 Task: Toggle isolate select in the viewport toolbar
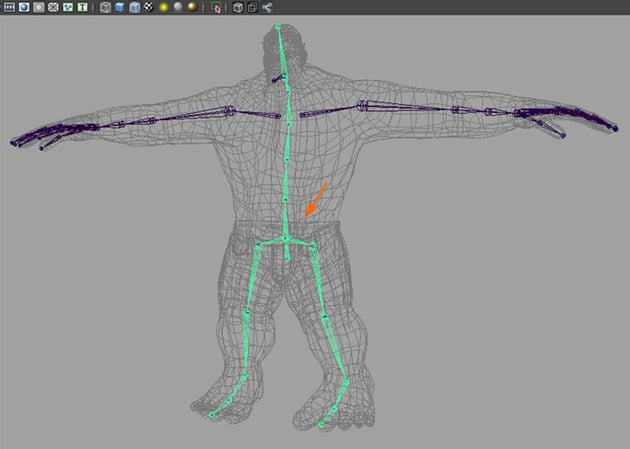[215, 7]
